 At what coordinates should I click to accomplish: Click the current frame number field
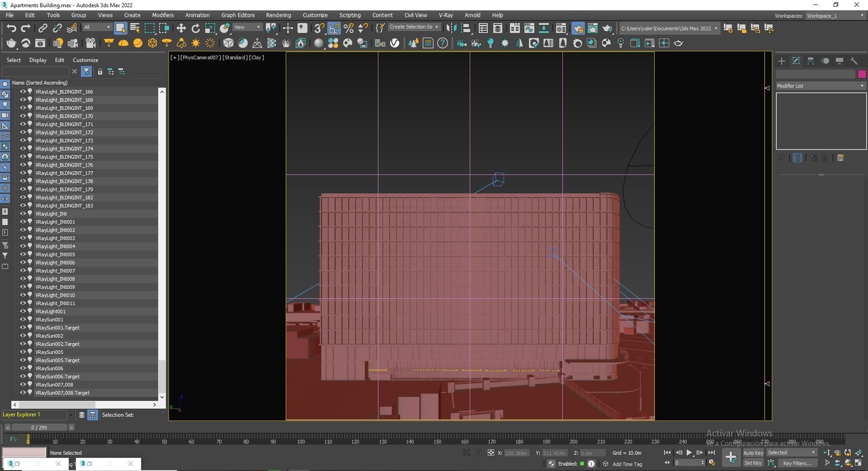point(687,463)
